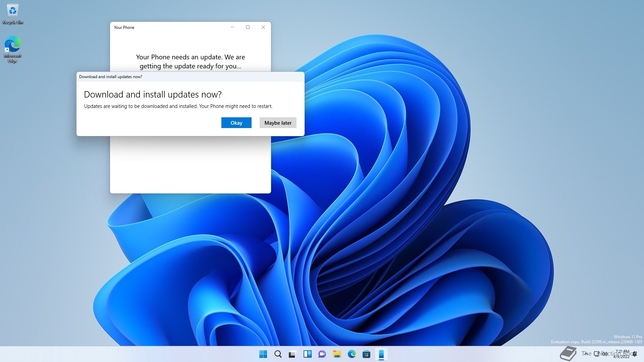Open the Recycle Bin desktop icon
Image resolution: width=644 pixels, height=362 pixels.
(13, 14)
